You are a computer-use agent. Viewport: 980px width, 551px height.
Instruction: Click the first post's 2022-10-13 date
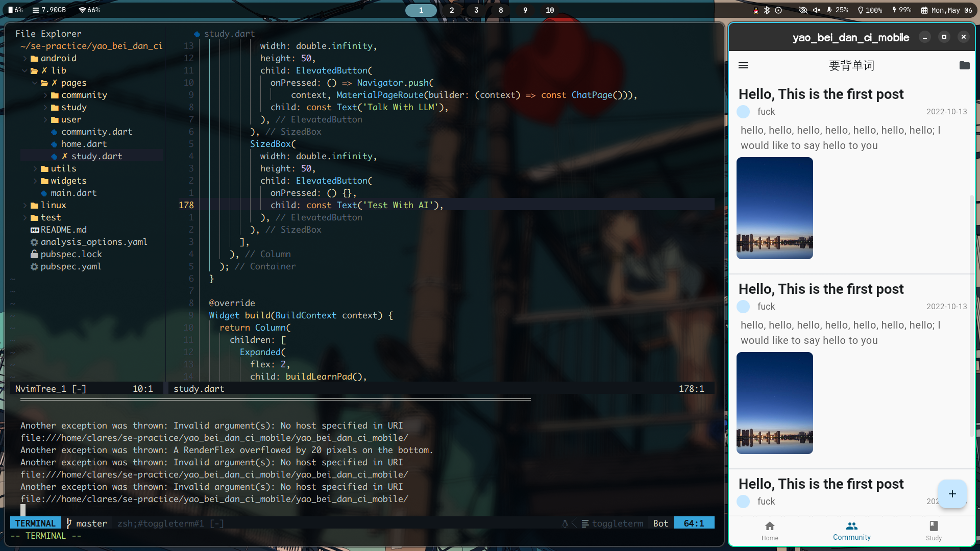pos(946,112)
